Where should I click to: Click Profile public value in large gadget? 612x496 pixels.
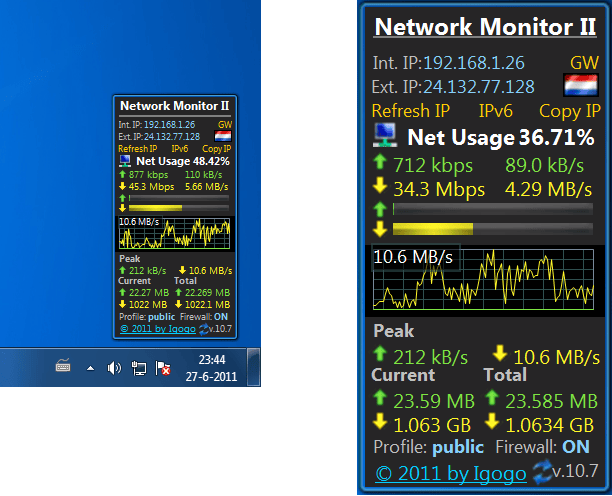click(458, 447)
